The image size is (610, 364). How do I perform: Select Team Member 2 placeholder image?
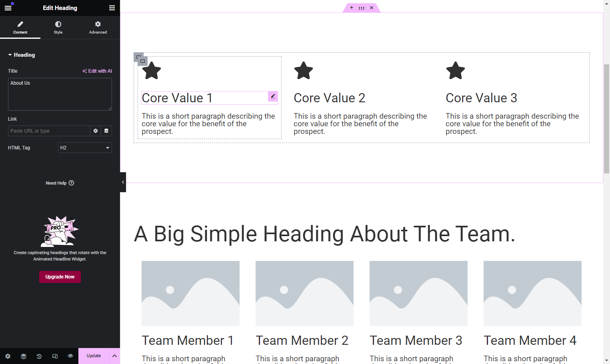[x=304, y=293]
